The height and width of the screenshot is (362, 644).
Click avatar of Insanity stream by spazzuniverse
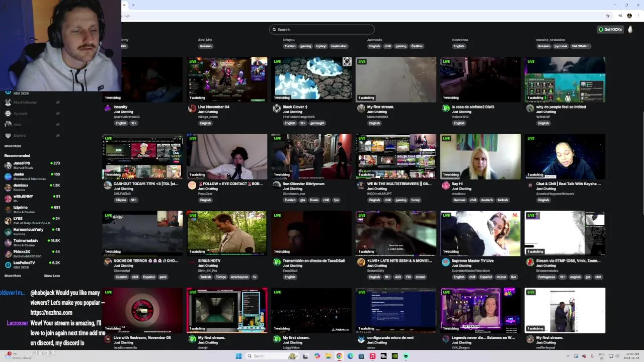click(x=107, y=108)
